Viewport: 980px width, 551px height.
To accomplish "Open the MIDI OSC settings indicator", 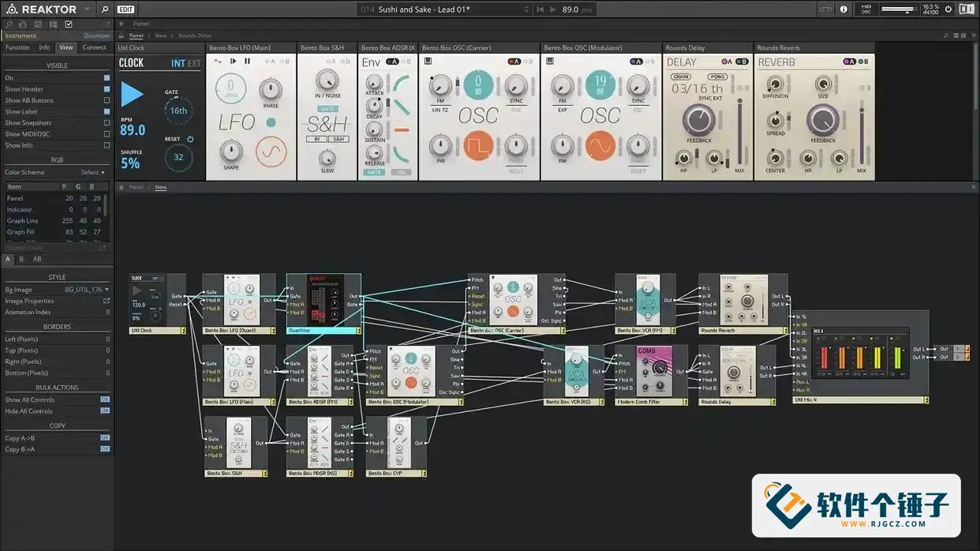I will tap(866, 9).
